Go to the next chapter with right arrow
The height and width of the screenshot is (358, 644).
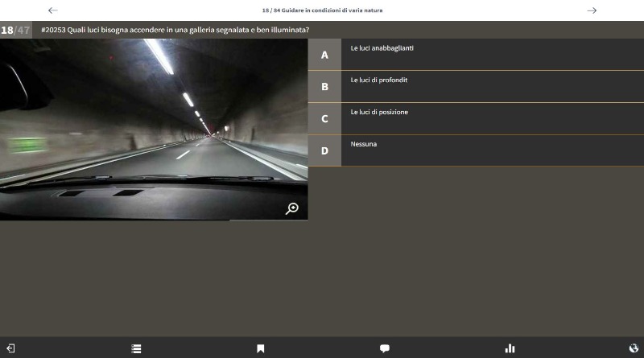(x=592, y=10)
